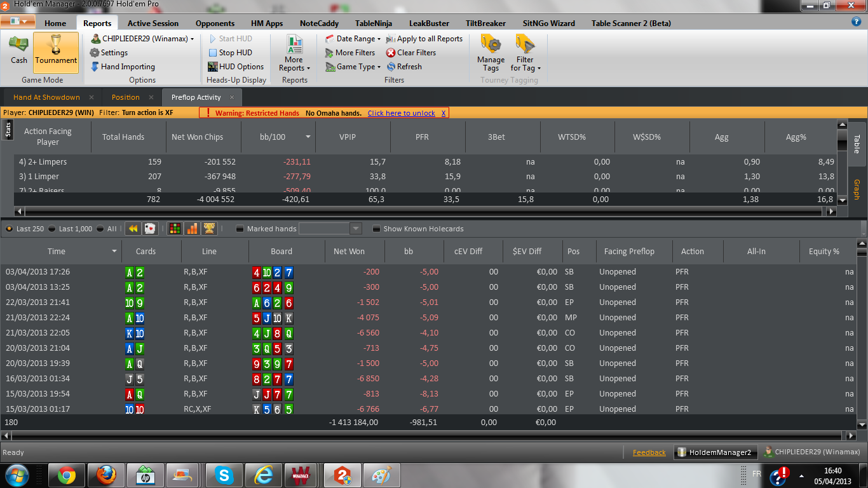Select the 1 Limper stats row
The width and height of the screenshot is (868, 488).
pyautogui.click(x=426, y=177)
